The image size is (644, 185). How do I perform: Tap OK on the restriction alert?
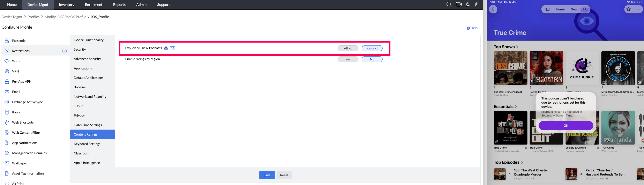566,126
